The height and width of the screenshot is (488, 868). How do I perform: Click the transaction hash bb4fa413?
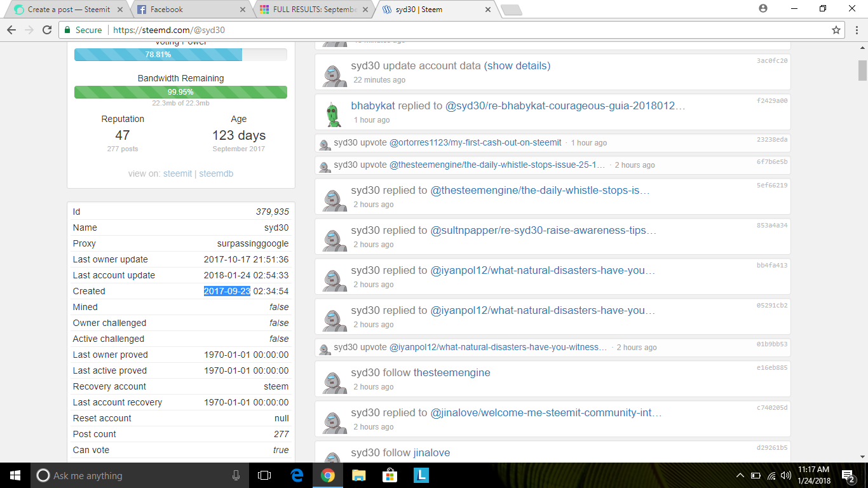tap(772, 265)
